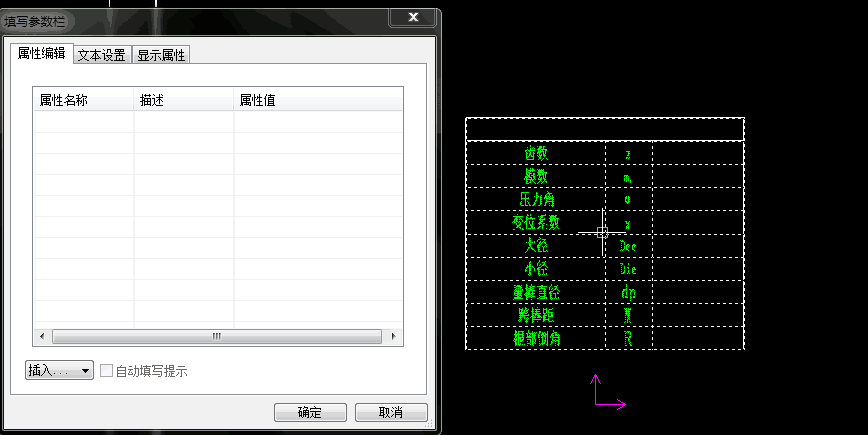This screenshot has width=868, height=435.
Task: Cancel the dialog with 取消
Action: (x=391, y=412)
